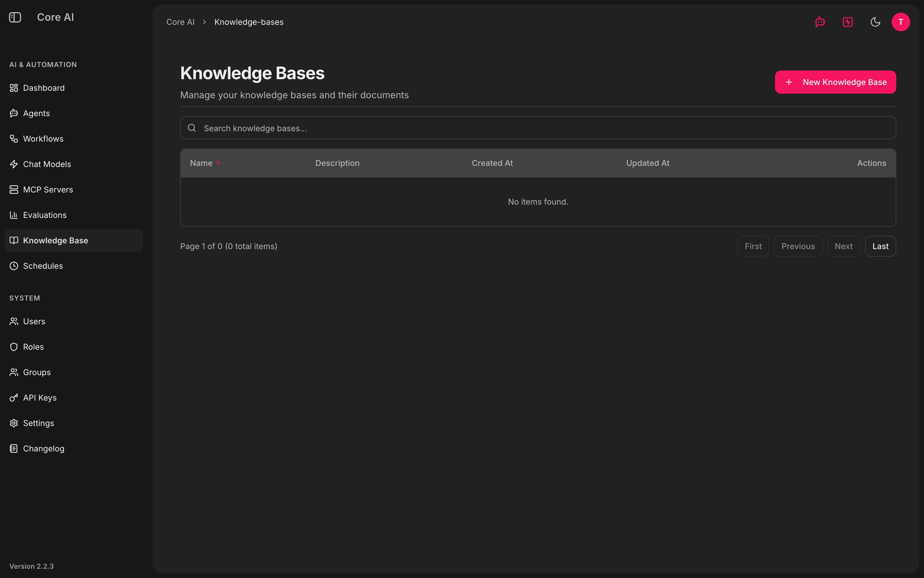Click Version 2.2.3 text
This screenshot has height=578, width=924.
coord(31,566)
